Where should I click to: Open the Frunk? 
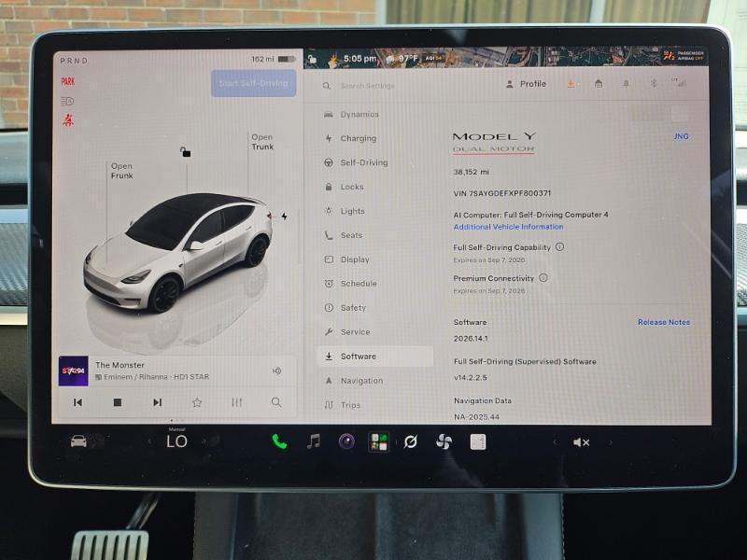coord(122,171)
